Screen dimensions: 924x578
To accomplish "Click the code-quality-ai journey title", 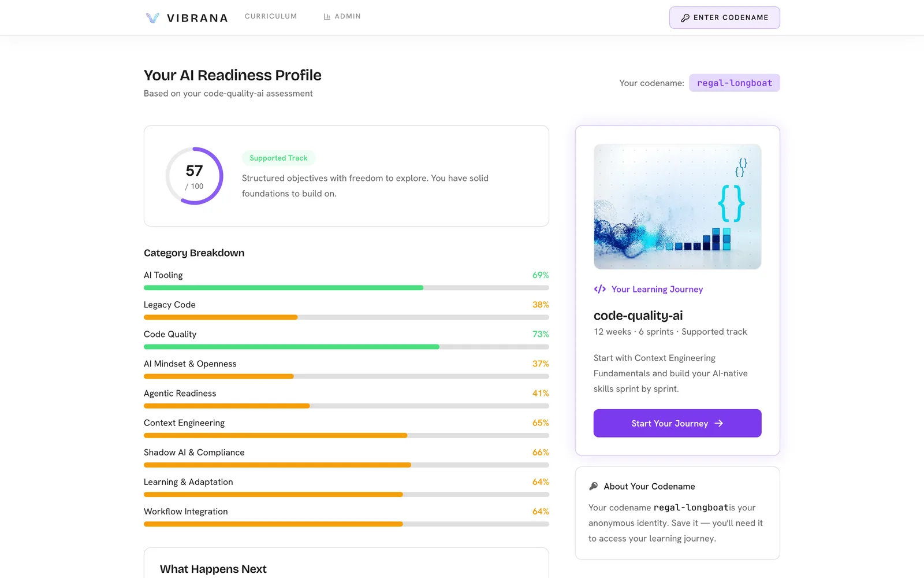I will click(x=638, y=316).
